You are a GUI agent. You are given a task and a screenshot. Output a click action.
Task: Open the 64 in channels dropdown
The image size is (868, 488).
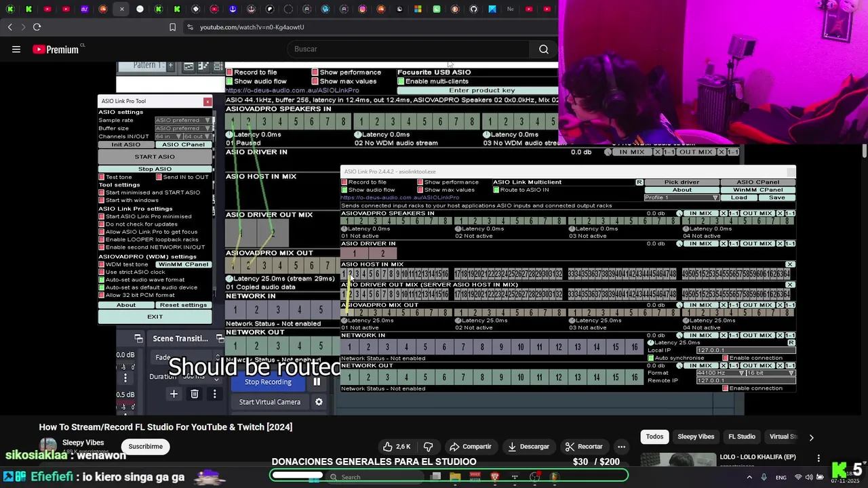point(168,136)
